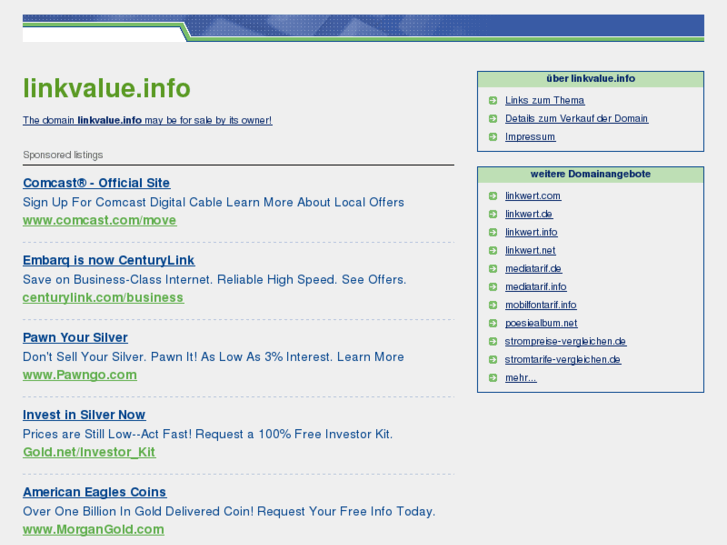Screen dimensions: 727x545
Task: Click arrow icon beside stromtarife-vergleichen.de
Action: coord(493,359)
